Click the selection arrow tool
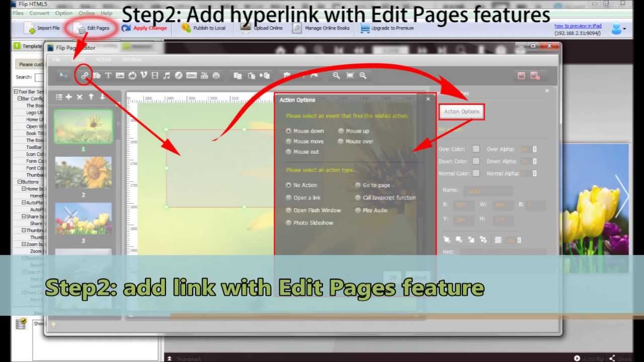The image size is (644, 362). (x=63, y=75)
